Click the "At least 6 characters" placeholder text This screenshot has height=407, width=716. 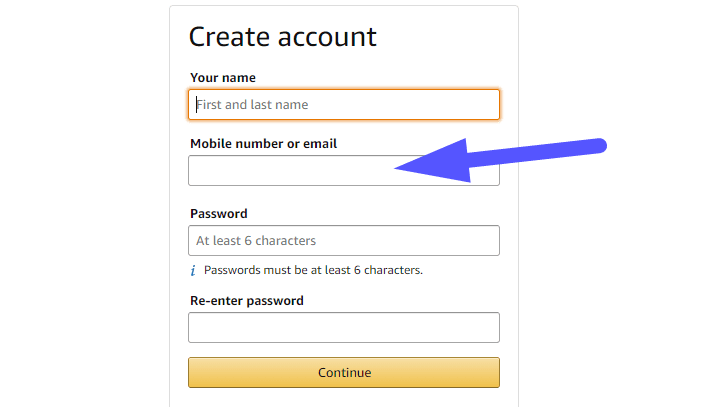[x=256, y=241]
